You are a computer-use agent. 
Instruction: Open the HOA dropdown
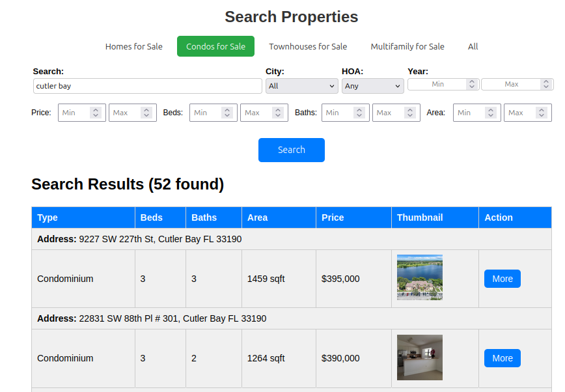(372, 85)
